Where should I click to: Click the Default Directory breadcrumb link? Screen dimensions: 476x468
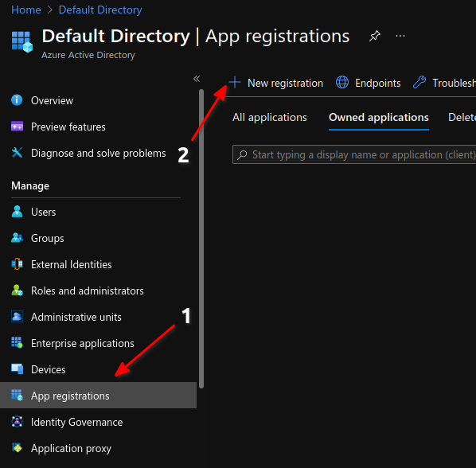pyautogui.click(x=100, y=10)
